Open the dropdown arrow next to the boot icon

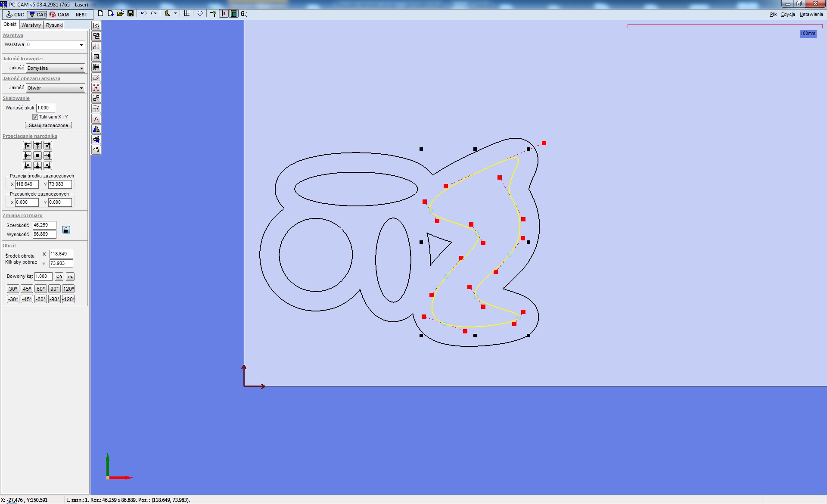(x=175, y=14)
